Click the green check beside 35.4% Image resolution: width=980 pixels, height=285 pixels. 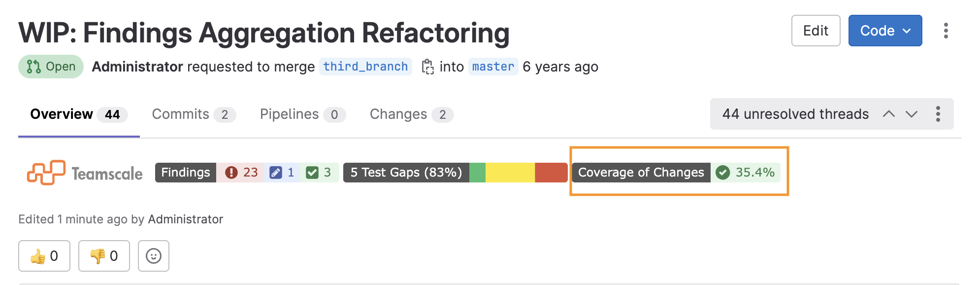pyautogui.click(x=722, y=173)
